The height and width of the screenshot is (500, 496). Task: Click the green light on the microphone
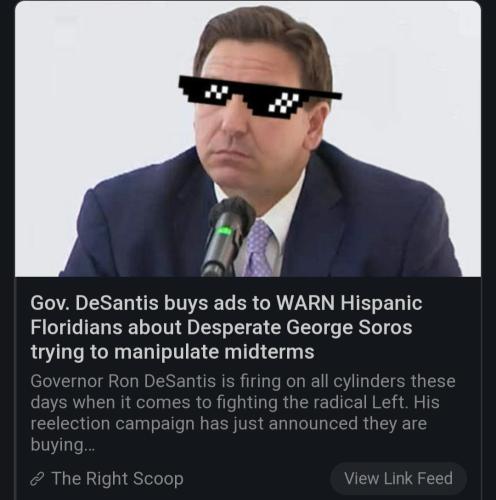click(x=224, y=231)
